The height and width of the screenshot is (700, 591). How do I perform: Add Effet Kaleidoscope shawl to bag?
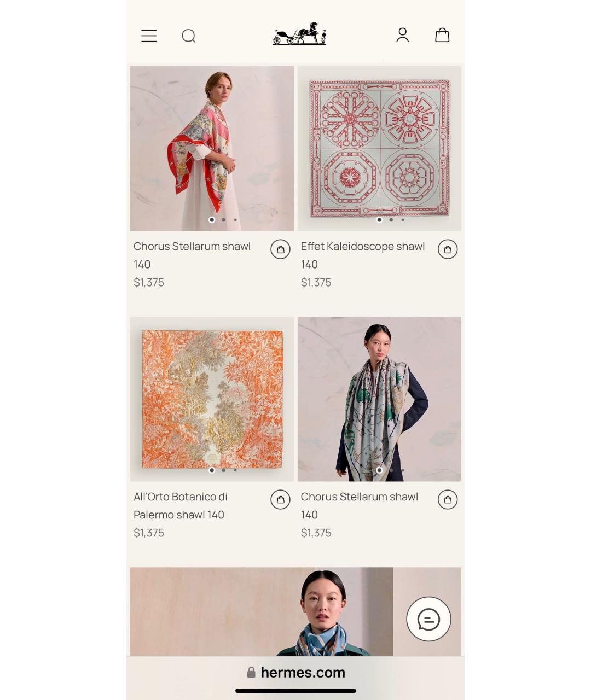(x=448, y=249)
